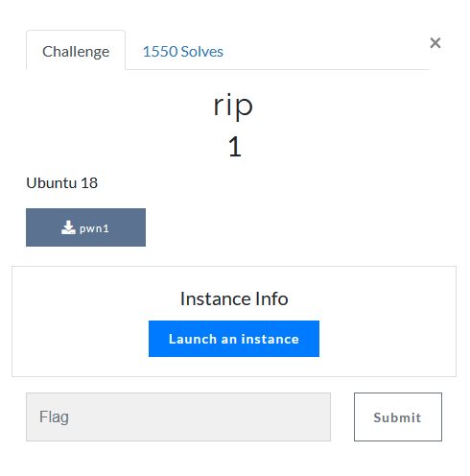Click the challenge title rip

233,106
